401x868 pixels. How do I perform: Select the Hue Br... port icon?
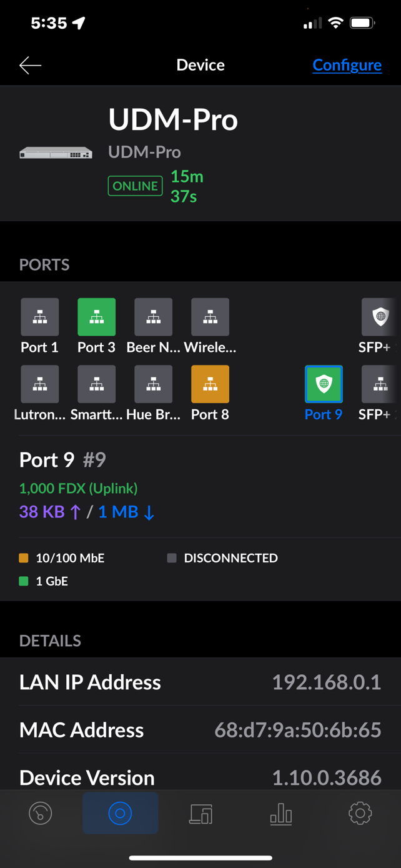[153, 384]
